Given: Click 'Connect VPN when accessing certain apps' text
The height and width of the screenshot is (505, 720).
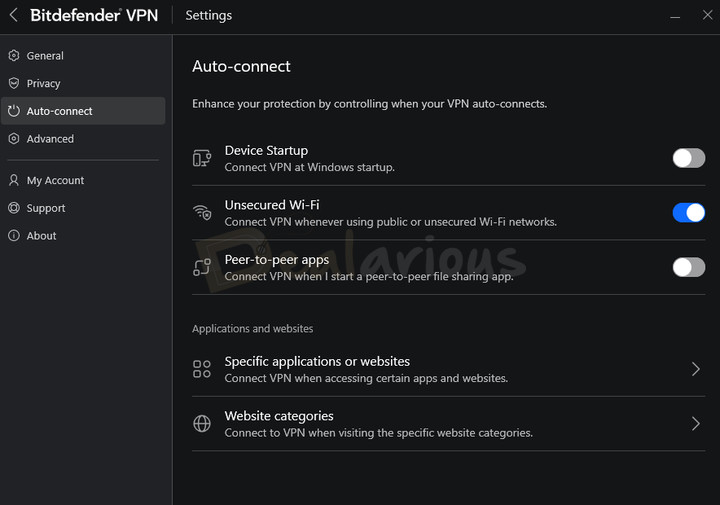Looking at the screenshot, I should (x=366, y=378).
